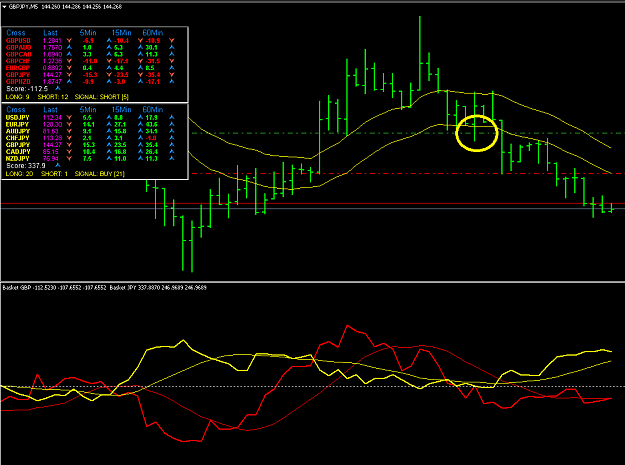Viewport: 625px width, 465px height.
Task: Select GBPAUD cross row label
Action: coord(18,47)
